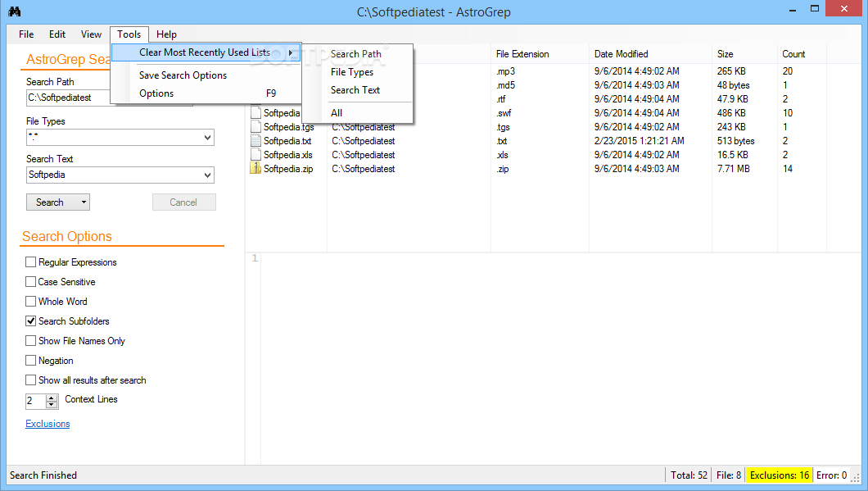Screen dimensions: 868x491
Task: Select the Softpedia.txt file name
Action: coord(287,141)
